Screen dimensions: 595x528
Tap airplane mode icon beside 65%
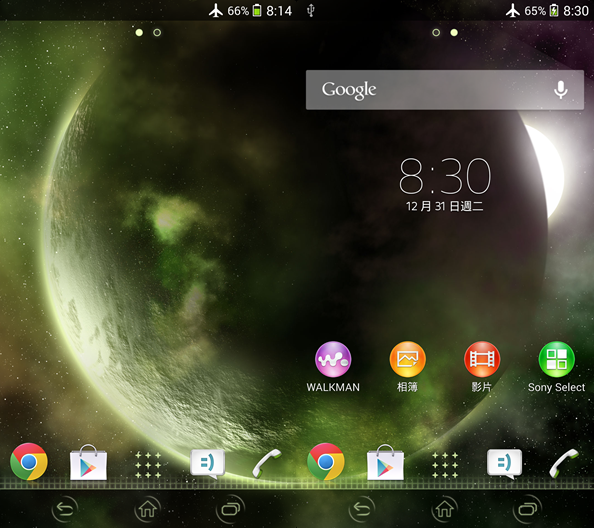click(x=513, y=11)
